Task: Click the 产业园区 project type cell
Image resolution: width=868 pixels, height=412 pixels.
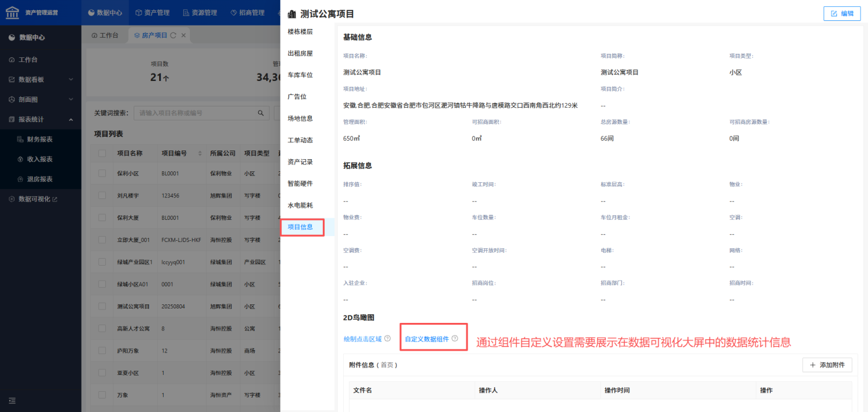Action: click(255, 262)
